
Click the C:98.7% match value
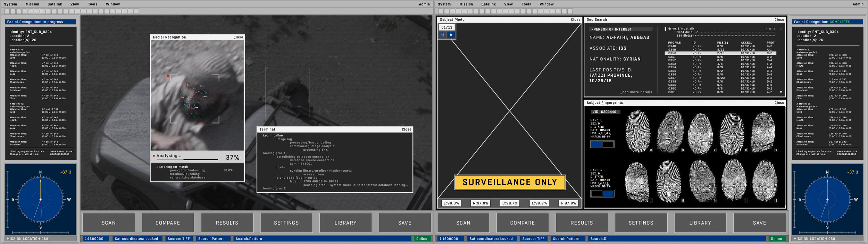tap(510, 203)
